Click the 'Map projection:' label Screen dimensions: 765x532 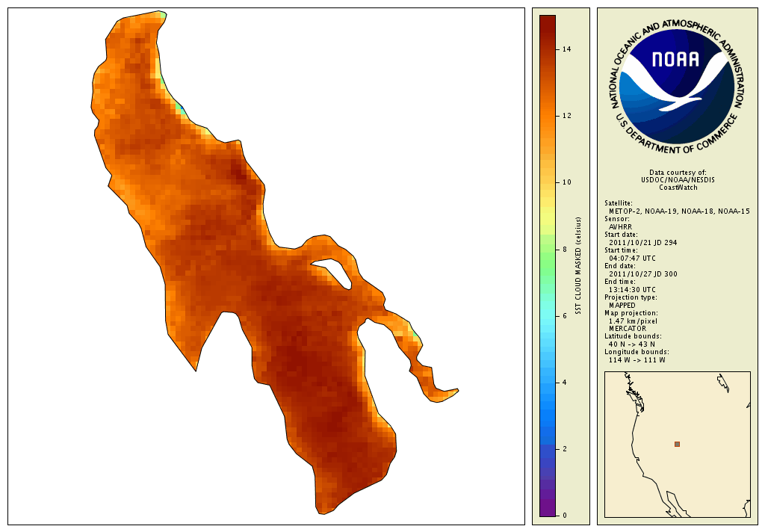point(631,313)
